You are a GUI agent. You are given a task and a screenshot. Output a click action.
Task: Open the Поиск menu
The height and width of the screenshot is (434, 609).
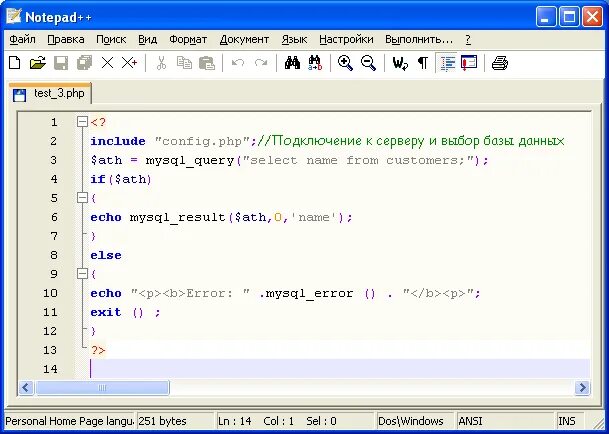(111, 40)
